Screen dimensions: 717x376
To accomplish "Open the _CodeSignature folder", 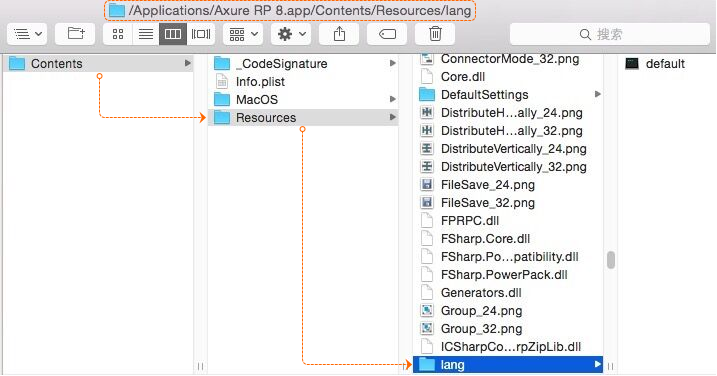I will [303, 64].
